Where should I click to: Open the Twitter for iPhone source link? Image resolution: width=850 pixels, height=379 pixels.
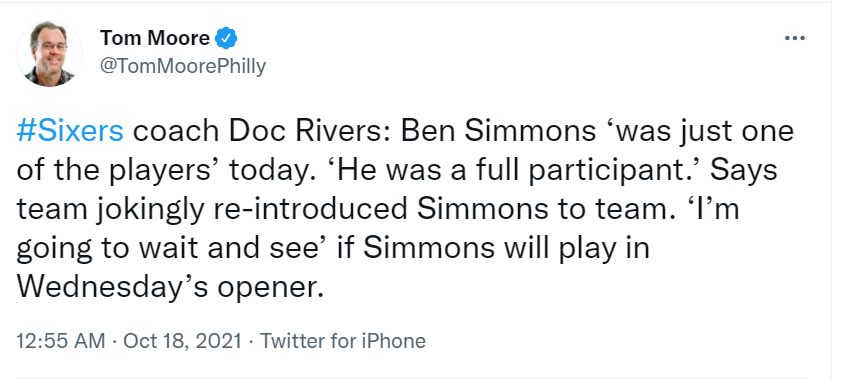click(x=343, y=341)
